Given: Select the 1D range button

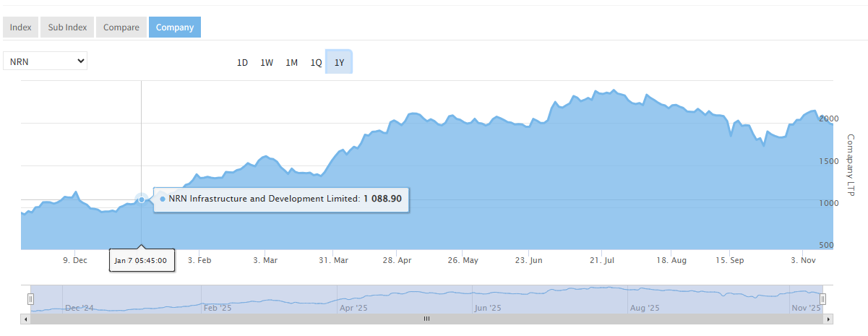Looking at the screenshot, I should click(x=243, y=63).
